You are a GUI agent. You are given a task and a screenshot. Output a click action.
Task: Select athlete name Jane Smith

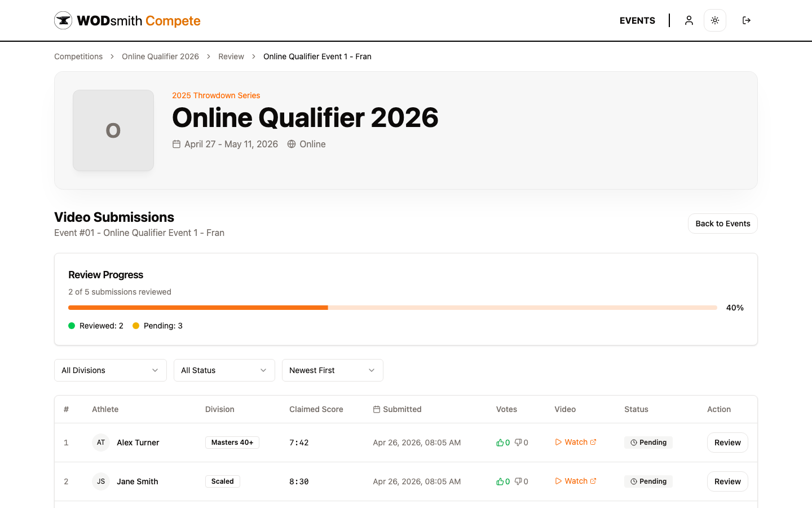(x=138, y=481)
